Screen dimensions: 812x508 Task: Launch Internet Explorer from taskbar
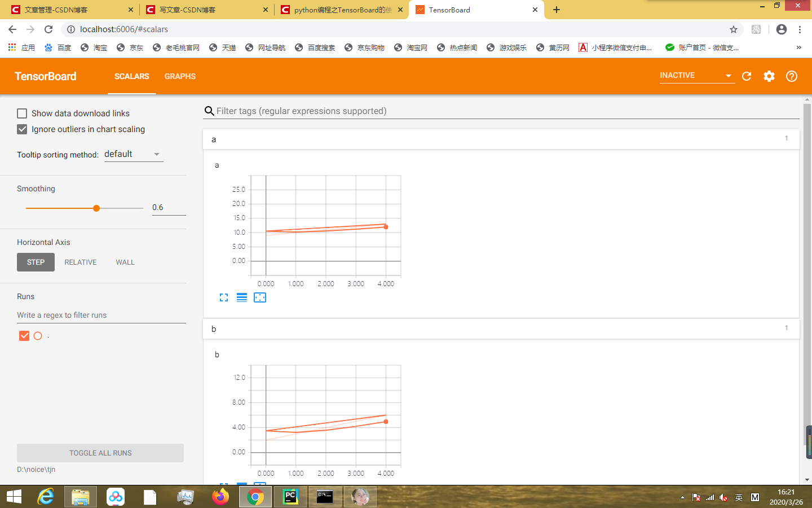(x=46, y=497)
